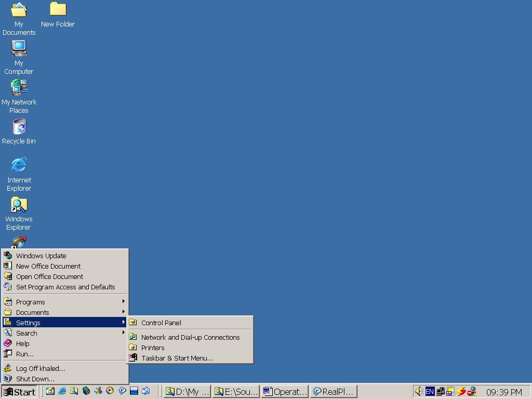Open Set Program Access and Defaults
The width and height of the screenshot is (532, 399).
click(65, 287)
